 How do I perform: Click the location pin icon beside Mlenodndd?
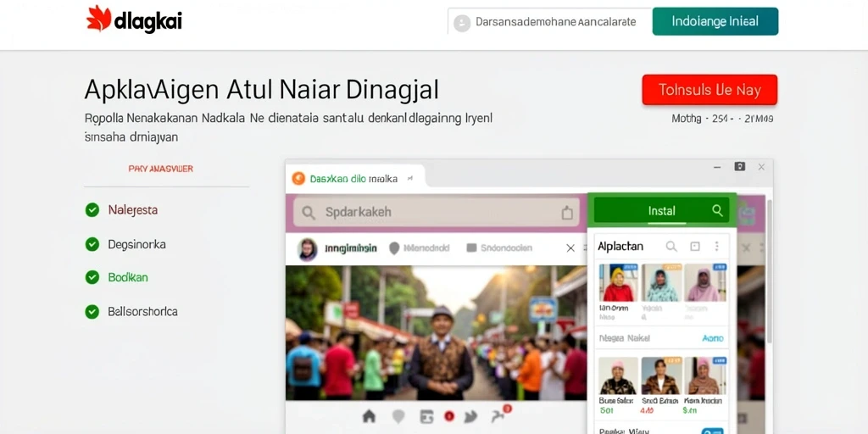[x=394, y=248]
